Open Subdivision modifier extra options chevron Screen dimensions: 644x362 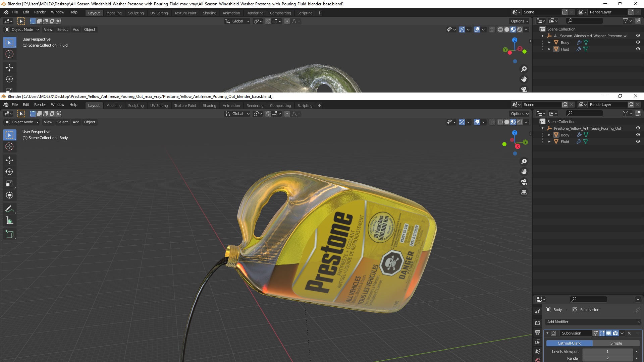coord(622,333)
